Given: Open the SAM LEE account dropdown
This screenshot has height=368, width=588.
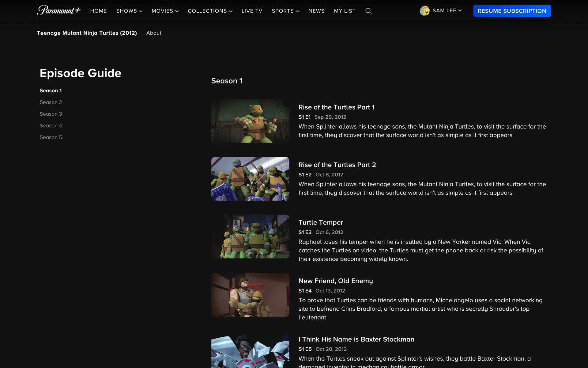Looking at the screenshot, I should pos(447,11).
